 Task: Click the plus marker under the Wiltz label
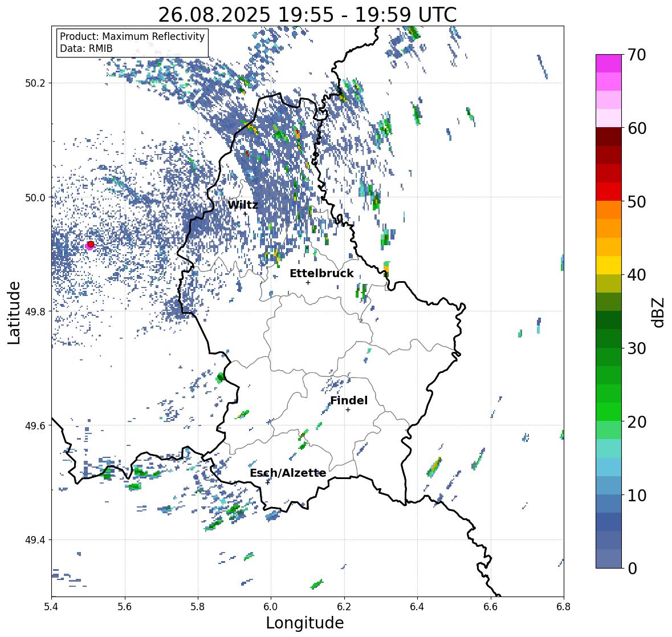tap(245, 213)
